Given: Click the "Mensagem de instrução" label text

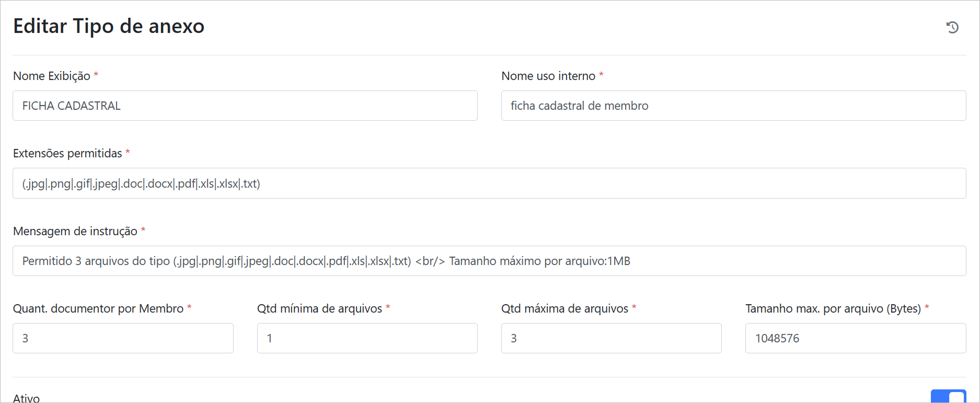Looking at the screenshot, I should (75, 232).
